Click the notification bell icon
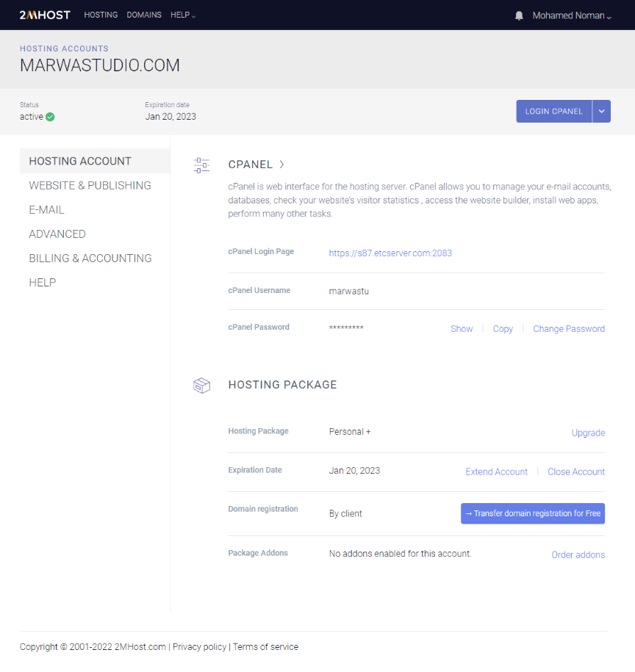 [519, 16]
